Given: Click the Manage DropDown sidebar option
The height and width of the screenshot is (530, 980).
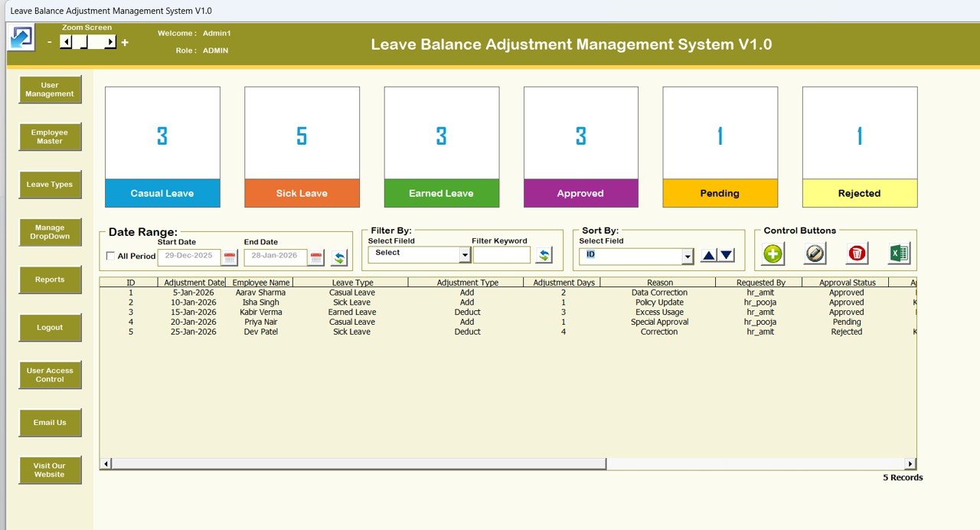Looking at the screenshot, I should 49,232.
